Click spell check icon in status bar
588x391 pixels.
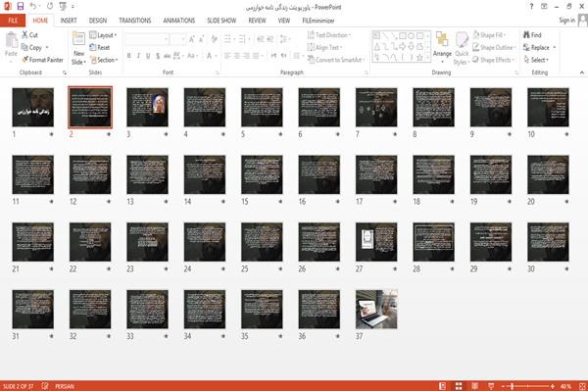[45, 386]
